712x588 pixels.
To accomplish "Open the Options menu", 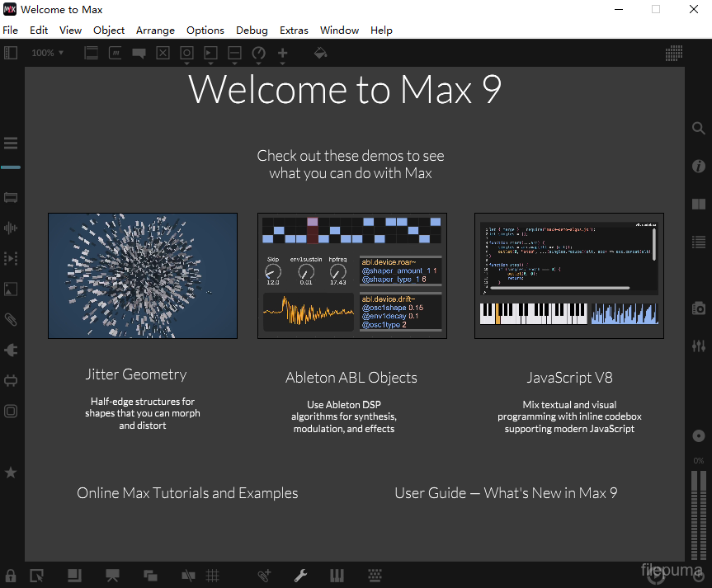I will (x=205, y=31).
